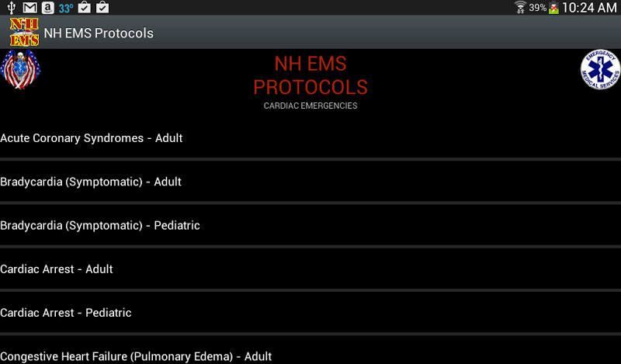Select Cardiac Arrest - Pediatric entry

click(x=66, y=313)
